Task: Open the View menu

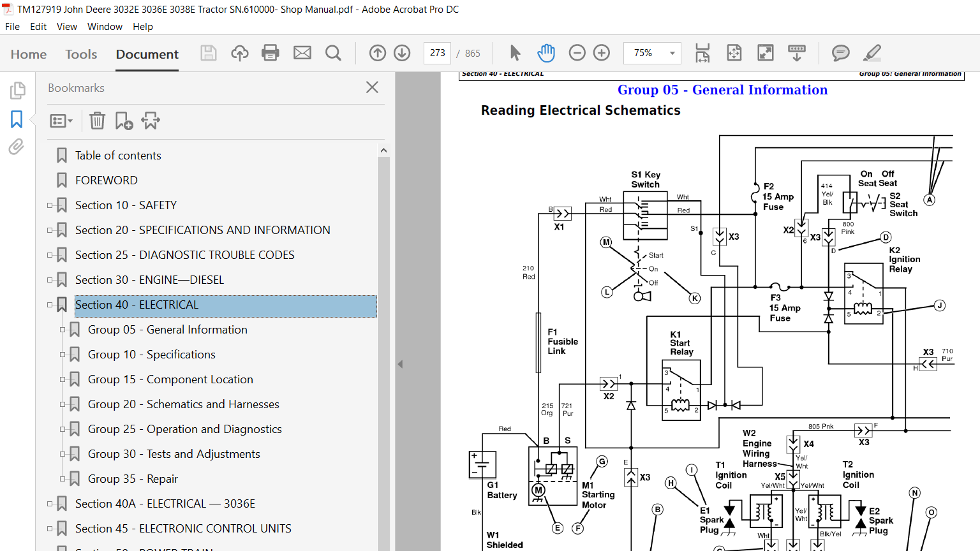Action: click(x=67, y=27)
